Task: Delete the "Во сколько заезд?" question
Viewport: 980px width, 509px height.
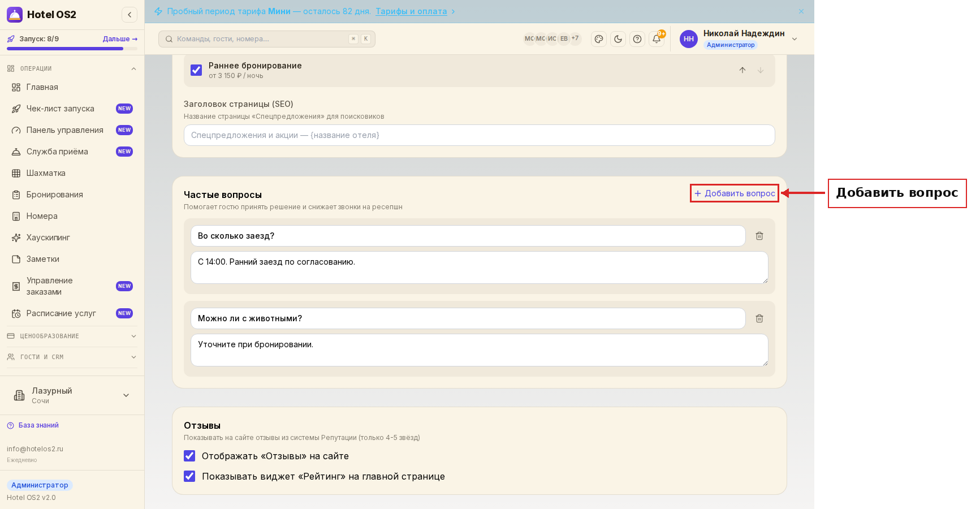Action: click(759, 236)
